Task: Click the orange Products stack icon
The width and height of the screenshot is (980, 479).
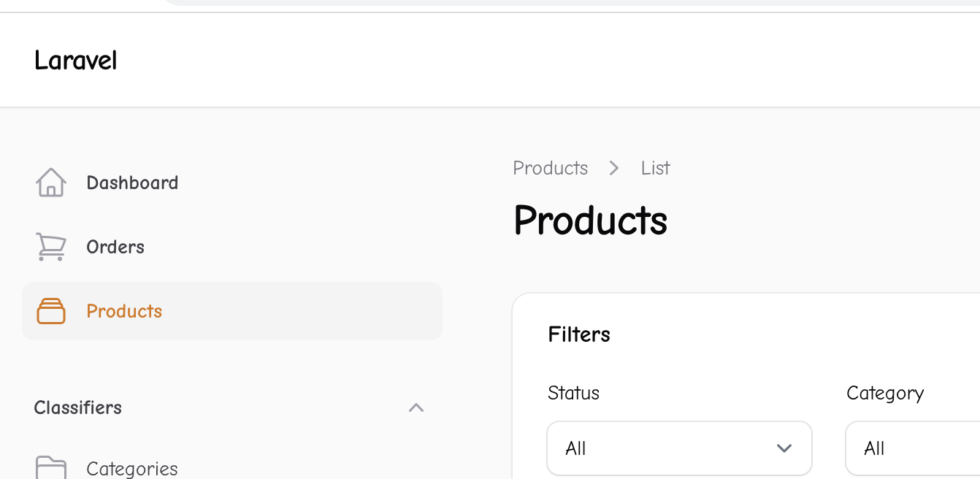Action: pyautogui.click(x=51, y=311)
